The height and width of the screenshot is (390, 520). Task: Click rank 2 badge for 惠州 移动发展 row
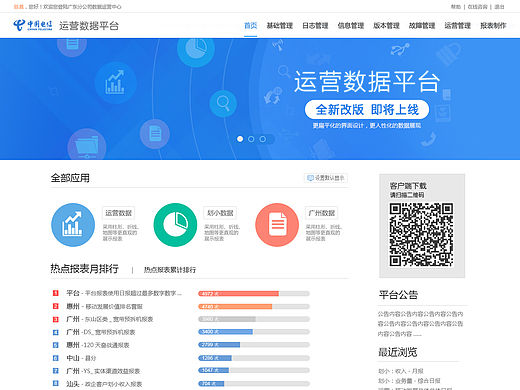click(x=56, y=306)
